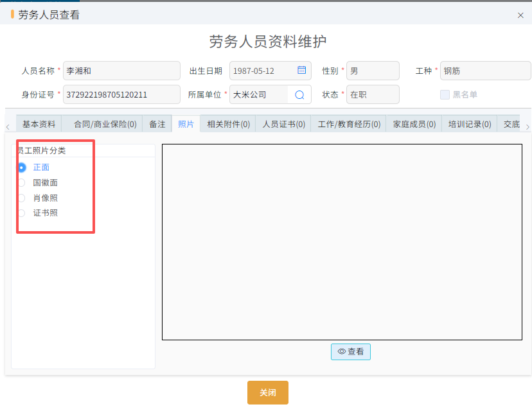Click the 人员名称 input field
This screenshot has width=532, height=409.
tap(121, 71)
